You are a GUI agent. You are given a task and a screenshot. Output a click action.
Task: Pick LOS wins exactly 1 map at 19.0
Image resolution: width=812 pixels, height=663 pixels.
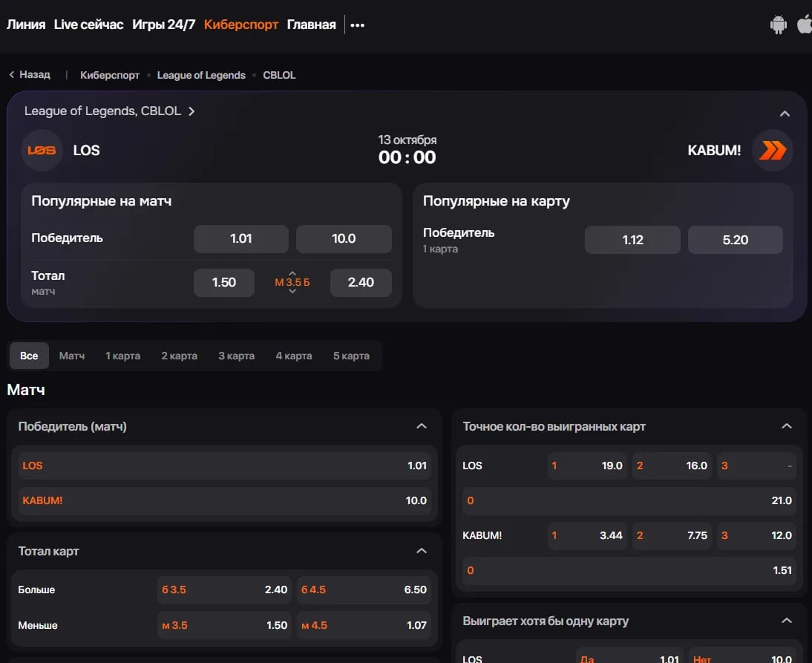pyautogui.click(x=587, y=466)
